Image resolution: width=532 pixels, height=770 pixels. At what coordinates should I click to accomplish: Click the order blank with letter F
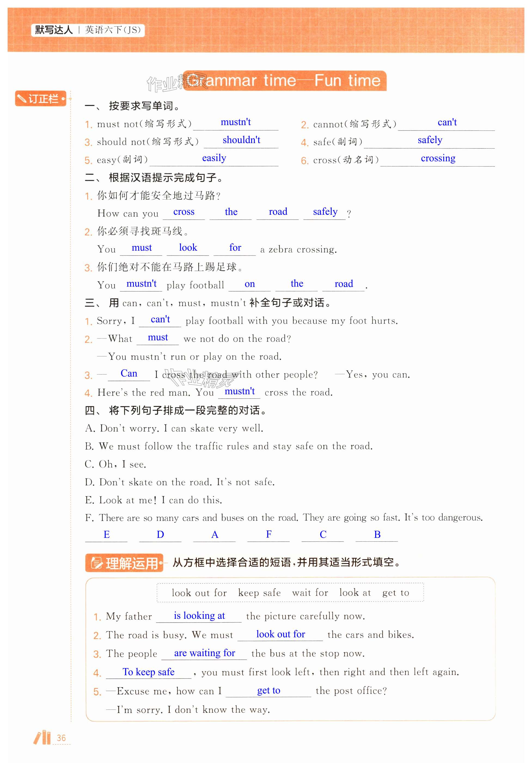pos(268,535)
